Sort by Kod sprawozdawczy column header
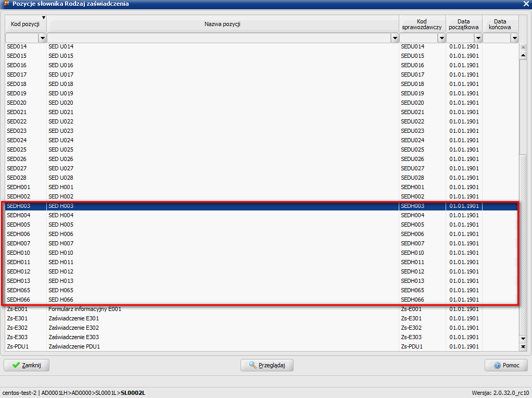532x398 pixels. point(422,24)
